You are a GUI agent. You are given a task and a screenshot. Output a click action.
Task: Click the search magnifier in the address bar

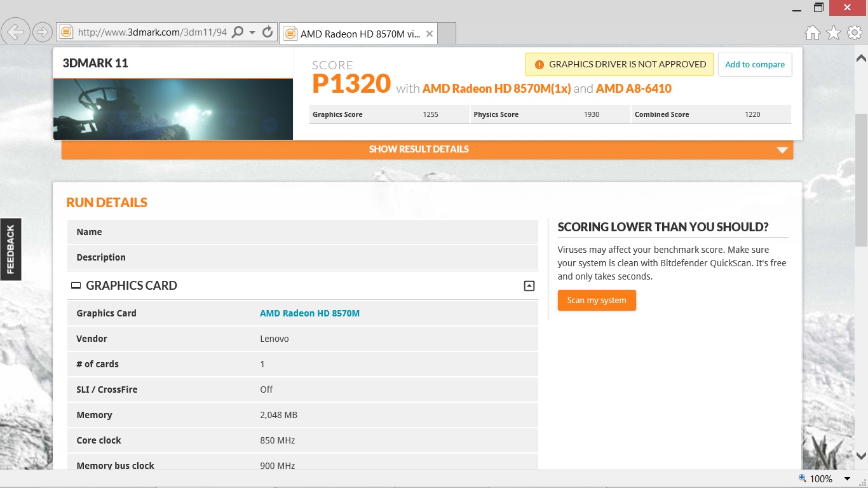238,32
